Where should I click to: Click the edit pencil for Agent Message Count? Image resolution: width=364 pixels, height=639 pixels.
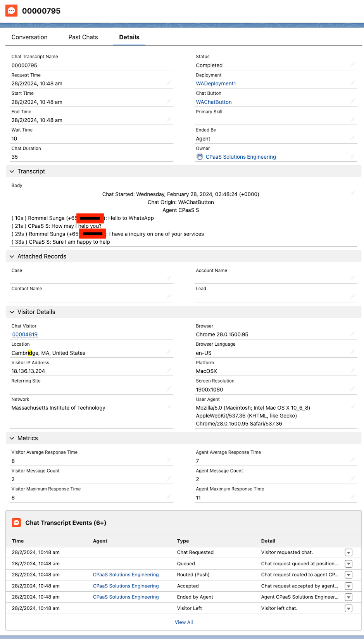[352, 478]
